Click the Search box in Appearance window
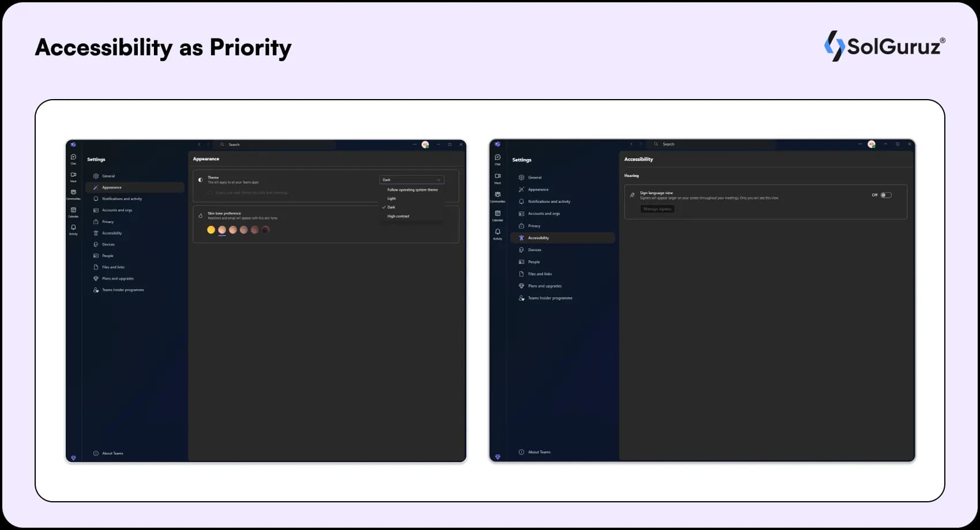The height and width of the screenshot is (530, 980). tap(274, 145)
